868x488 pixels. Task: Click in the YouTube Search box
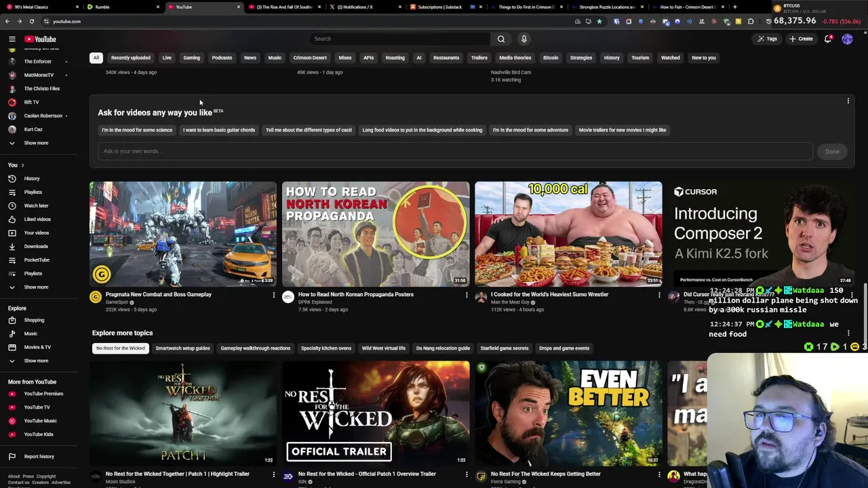pyautogui.click(x=400, y=39)
